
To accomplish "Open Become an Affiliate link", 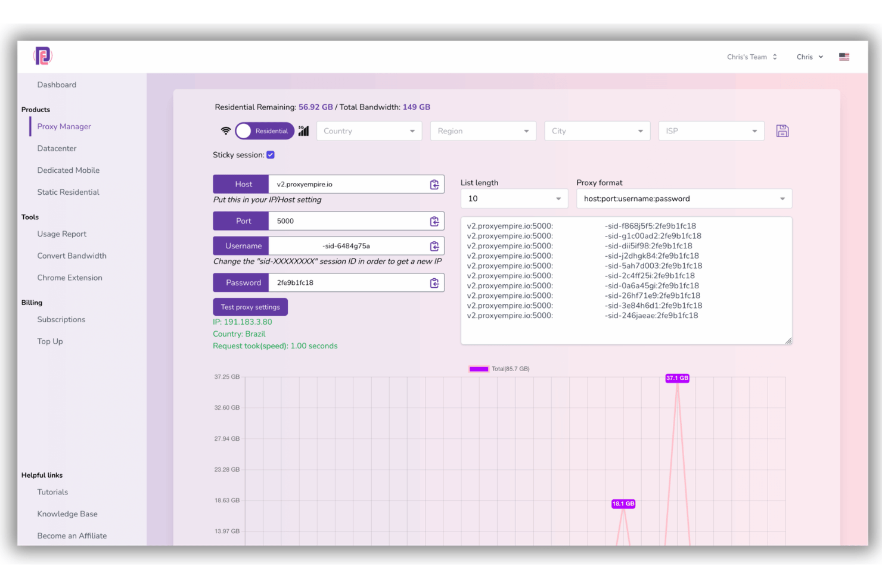I will pos(72,536).
